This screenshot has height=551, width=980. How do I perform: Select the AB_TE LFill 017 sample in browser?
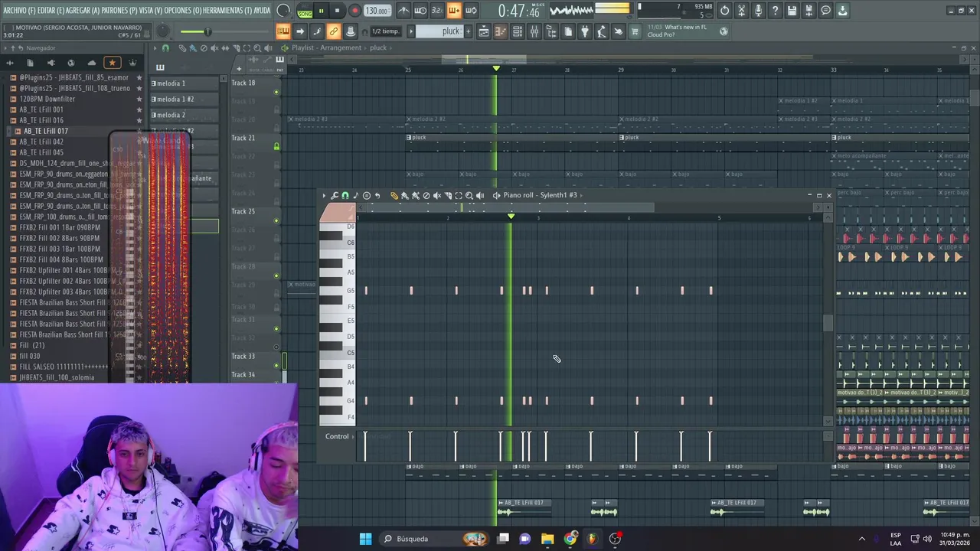46,131
